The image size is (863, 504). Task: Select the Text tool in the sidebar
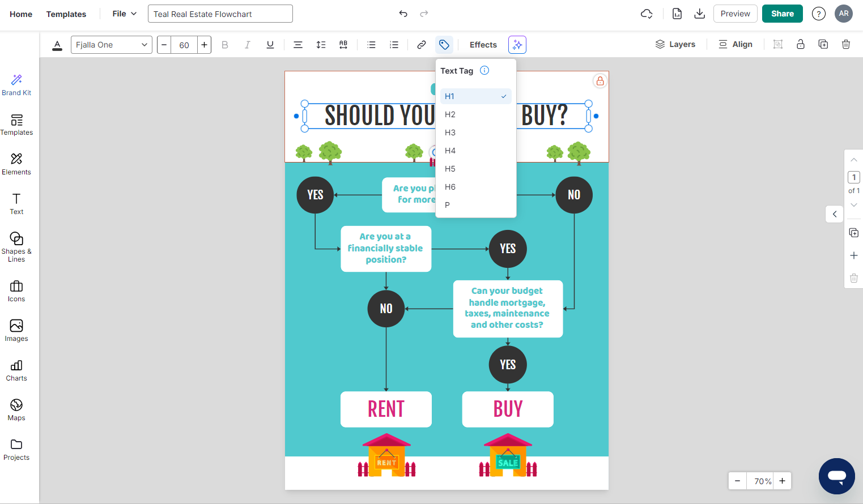(x=15, y=203)
